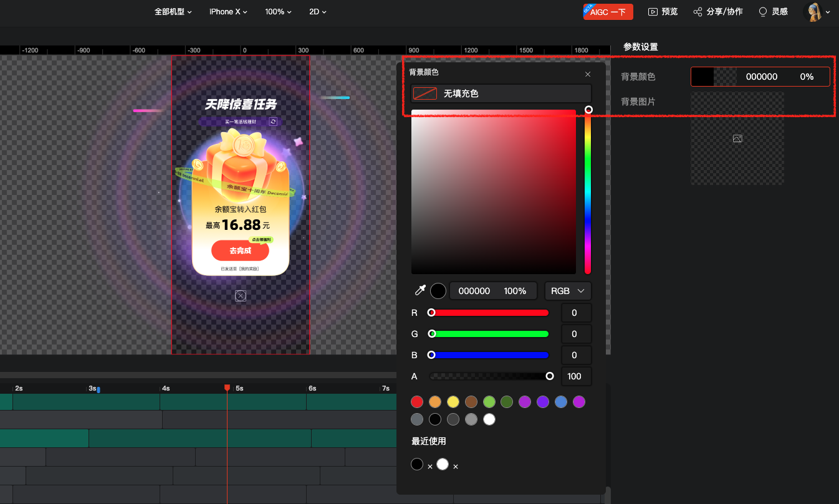This screenshot has height=504, width=839.
Task: Choose the dark green preset swatch
Action: [x=507, y=402]
